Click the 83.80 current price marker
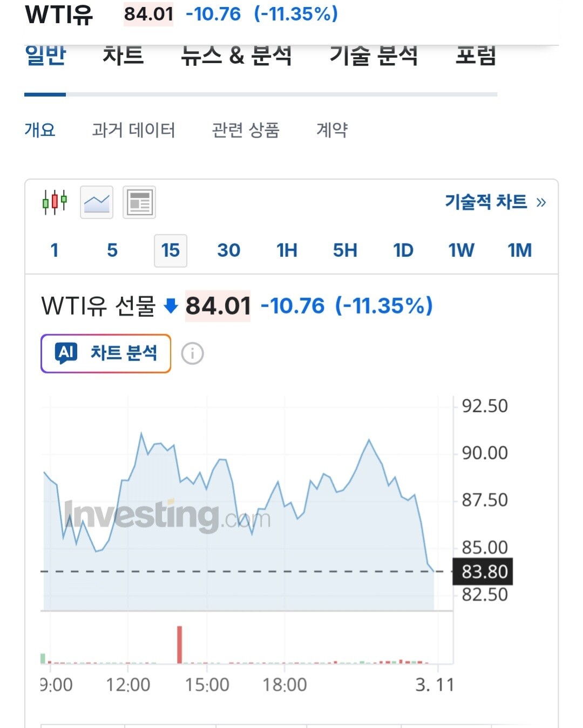Image resolution: width=583 pixels, height=728 pixels. (x=484, y=571)
